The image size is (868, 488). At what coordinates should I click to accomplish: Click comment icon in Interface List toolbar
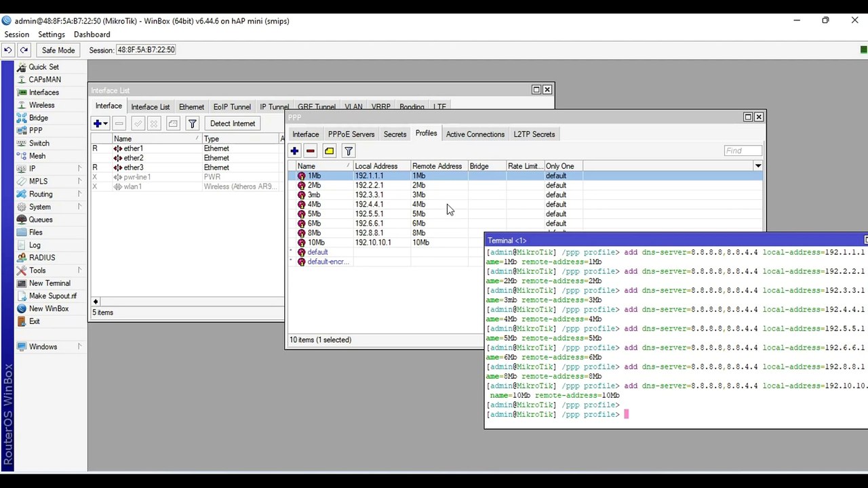tap(173, 123)
